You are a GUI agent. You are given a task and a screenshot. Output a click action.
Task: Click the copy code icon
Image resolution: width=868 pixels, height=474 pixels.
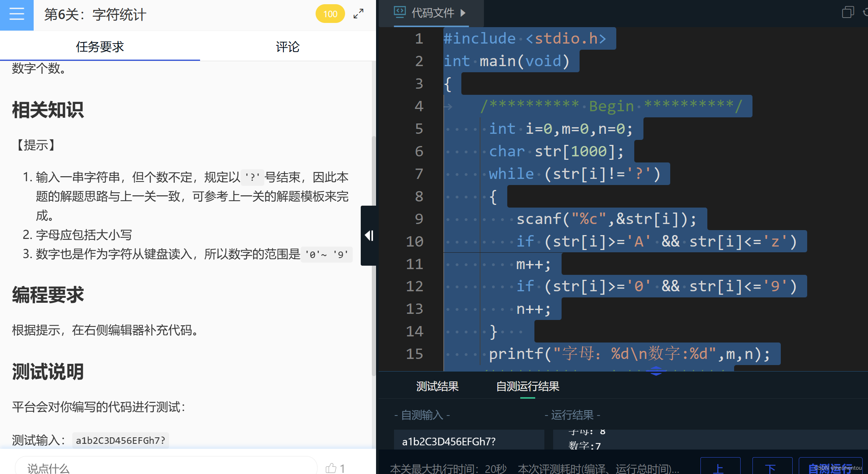(x=847, y=12)
